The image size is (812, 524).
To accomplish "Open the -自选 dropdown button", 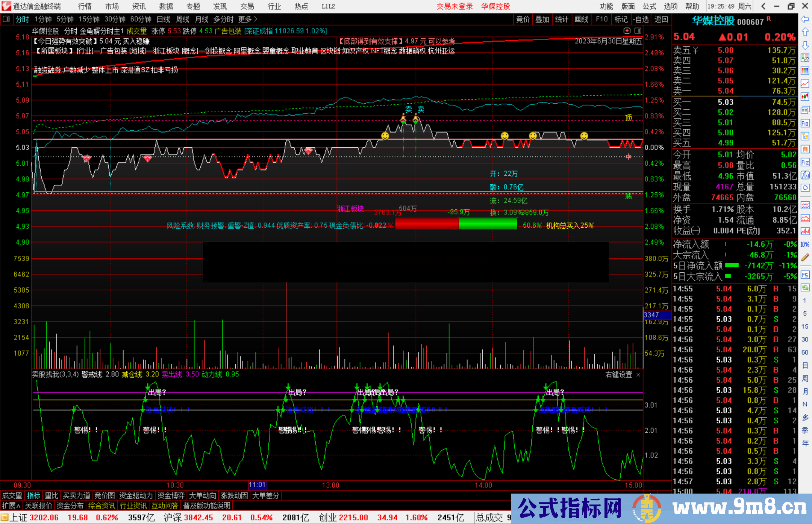I will (x=641, y=19).
